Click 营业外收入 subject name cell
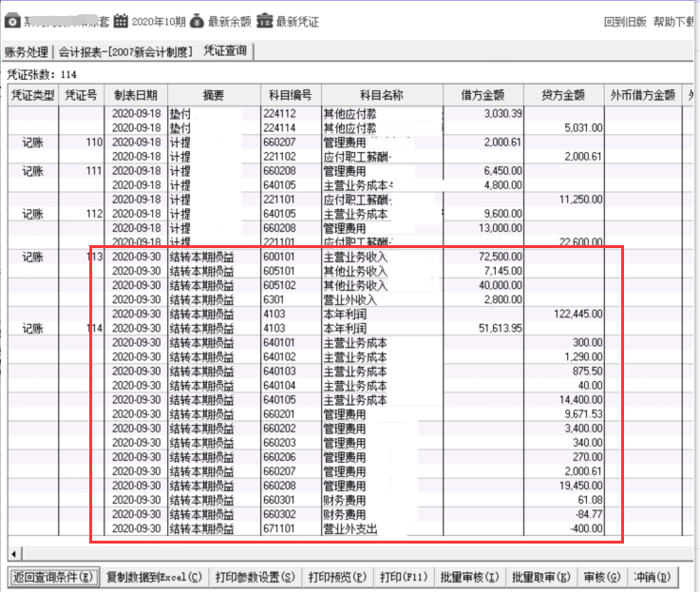The width and height of the screenshot is (700, 592). 382,299
